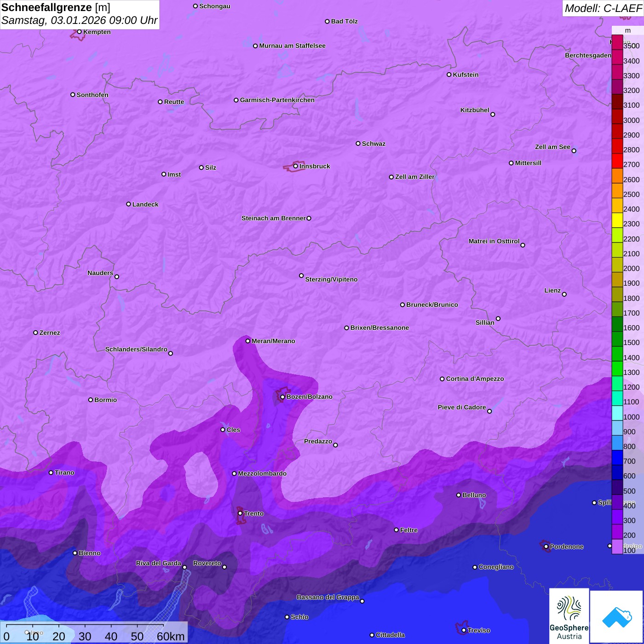Click the Belluno city marker dot
Viewport: 644px width, 644px height.
coord(459,495)
